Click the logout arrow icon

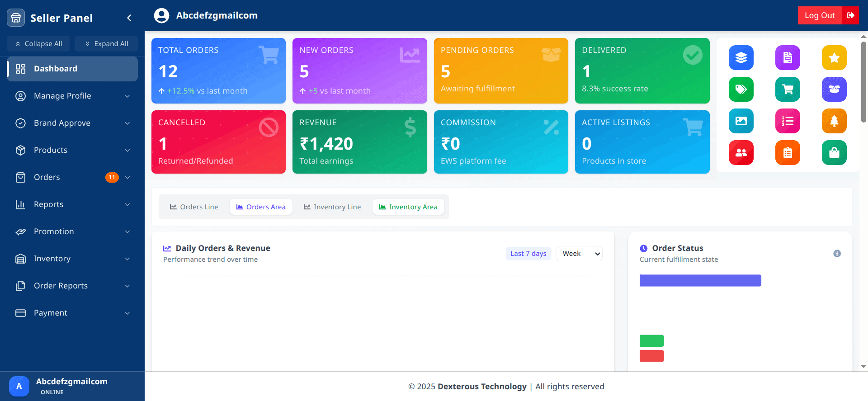pos(850,15)
